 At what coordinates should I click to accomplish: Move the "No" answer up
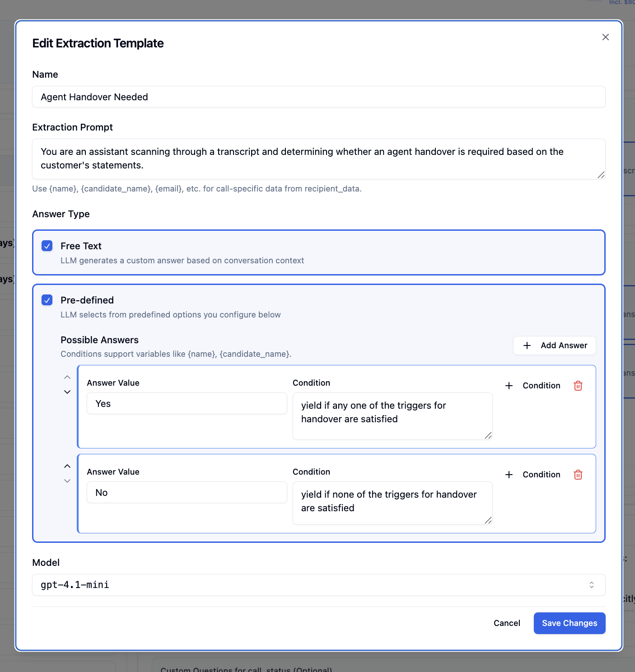tap(67, 466)
